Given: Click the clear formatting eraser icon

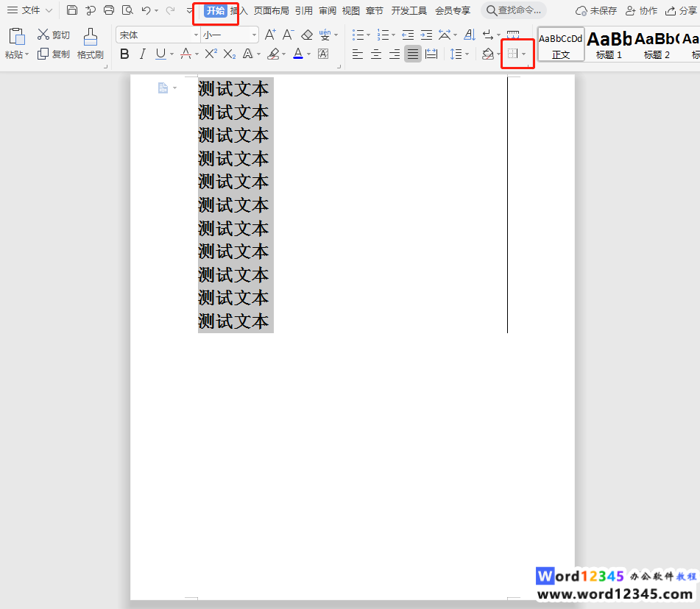Looking at the screenshot, I should [x=307, y=35].
